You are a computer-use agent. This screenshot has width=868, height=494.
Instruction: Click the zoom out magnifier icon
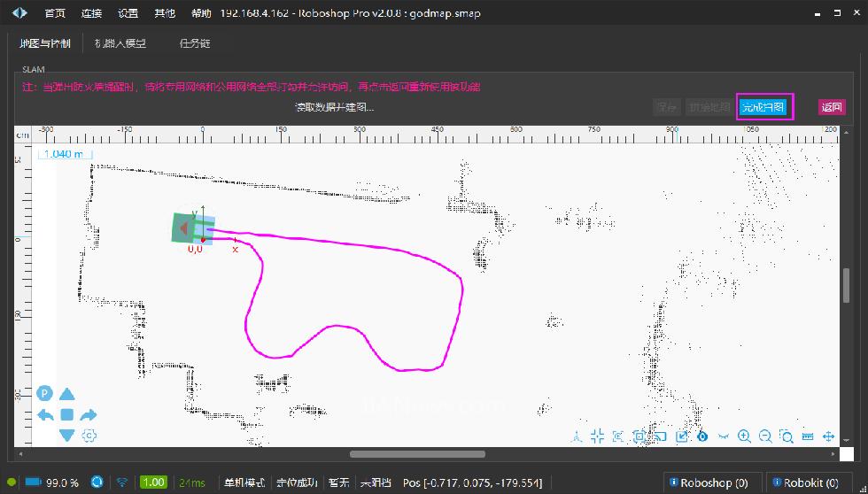[x=765, y=436]
